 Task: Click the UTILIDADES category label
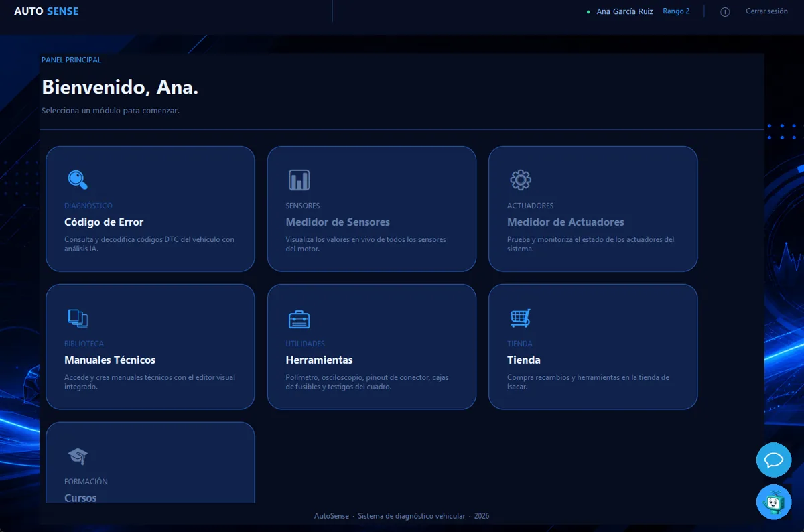(306, 344)
